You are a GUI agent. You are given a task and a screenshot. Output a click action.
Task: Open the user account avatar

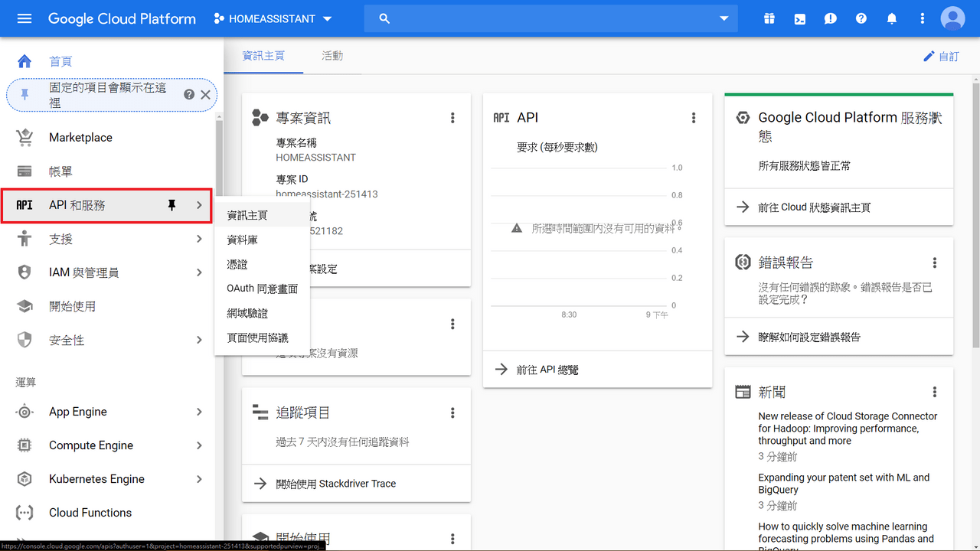tap(953, 18)
